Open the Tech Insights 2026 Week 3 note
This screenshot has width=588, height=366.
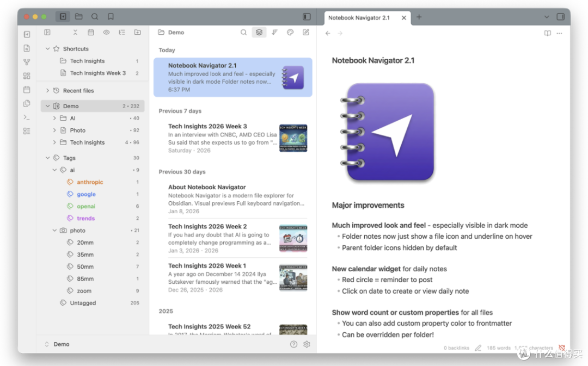click(x=233, y=138)
